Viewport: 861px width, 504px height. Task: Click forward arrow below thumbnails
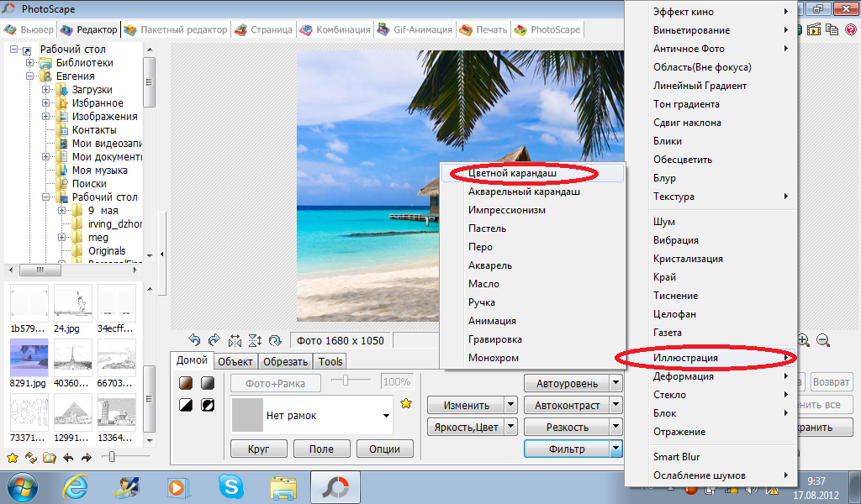87,458
